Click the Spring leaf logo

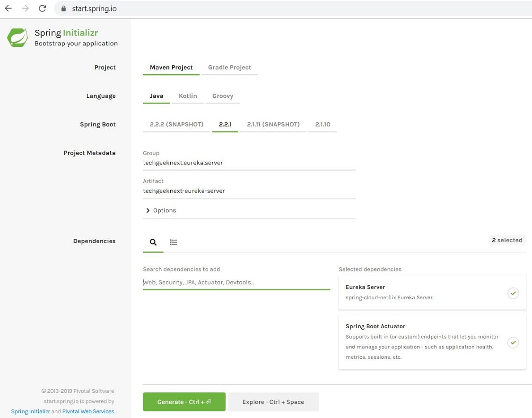pyautogui.click(x=17, y=37)
